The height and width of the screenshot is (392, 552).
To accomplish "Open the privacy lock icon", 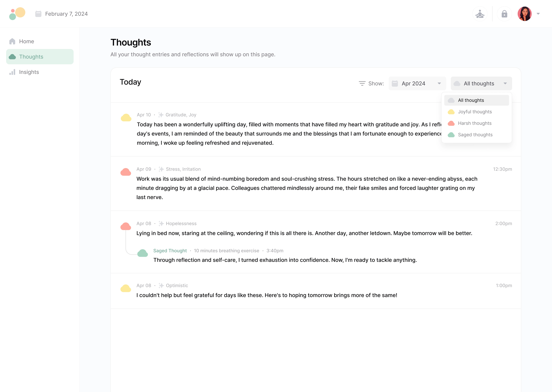I will click(504, 14).
